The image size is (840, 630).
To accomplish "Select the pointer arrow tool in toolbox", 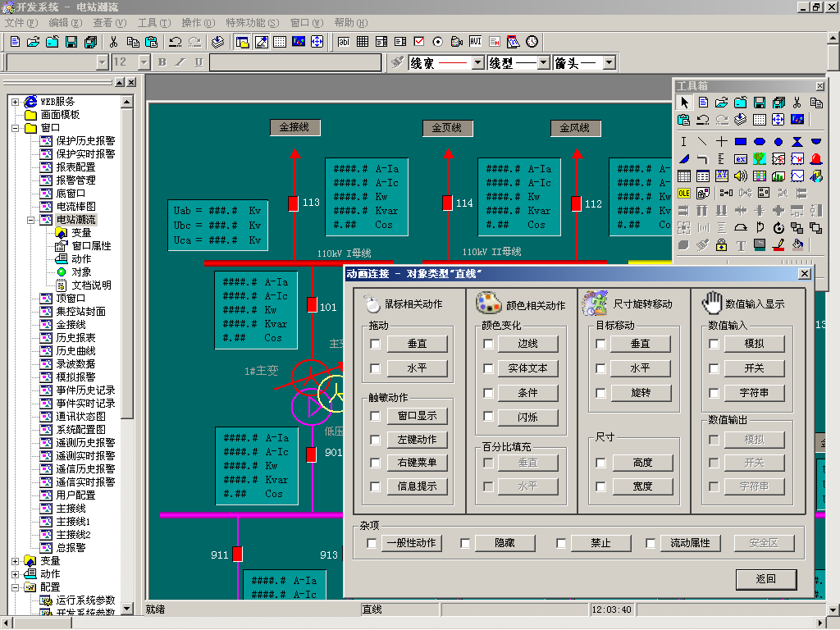I will [x=684, y=103].
